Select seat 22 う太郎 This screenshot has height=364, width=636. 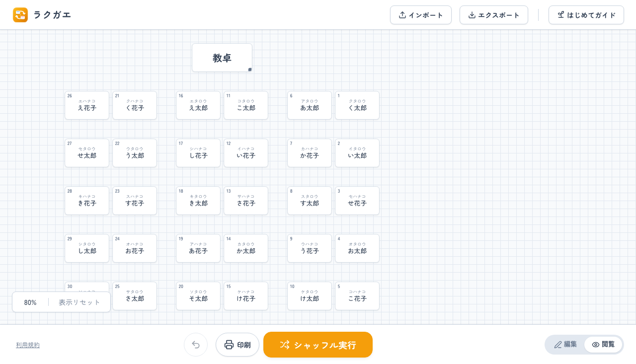pos(135,153)
